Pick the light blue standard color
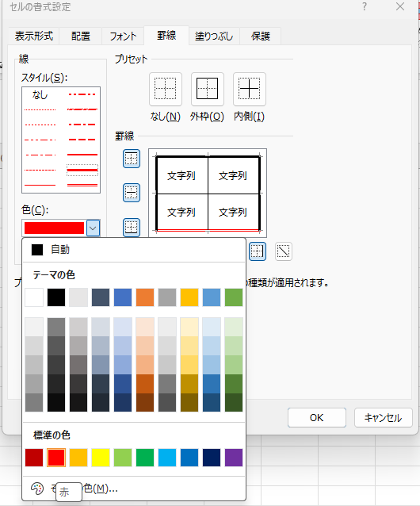Viewport: 420px width, 506px height. (167, 458)
